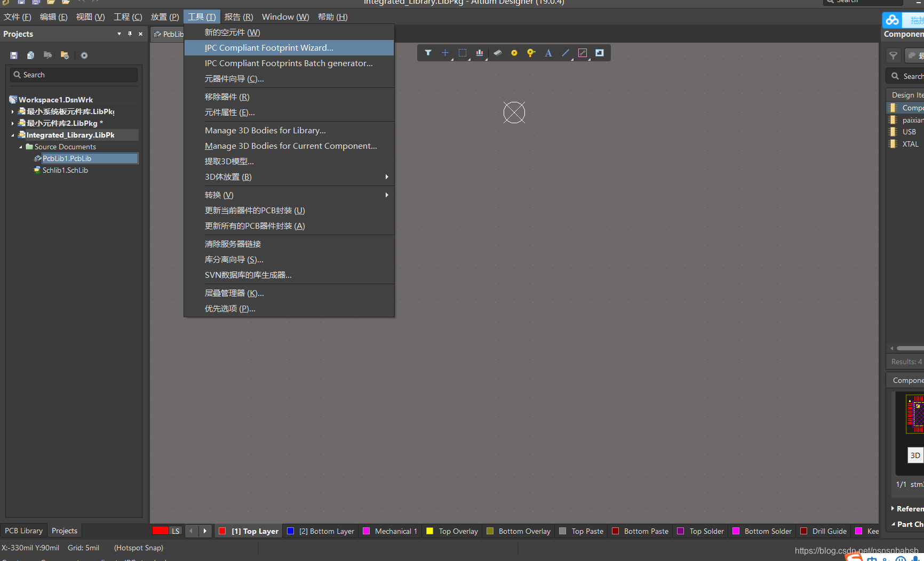This screenshot has width=924, height=561.
Task: Click the USB component library icon
Action: 893,132
